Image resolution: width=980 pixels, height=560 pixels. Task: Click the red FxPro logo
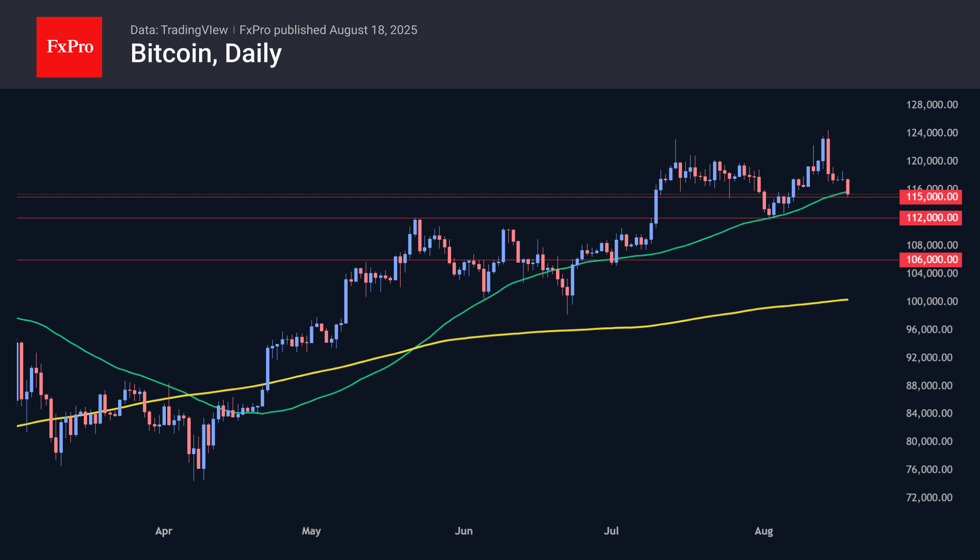pyautogui.click(x=69, y=47)
